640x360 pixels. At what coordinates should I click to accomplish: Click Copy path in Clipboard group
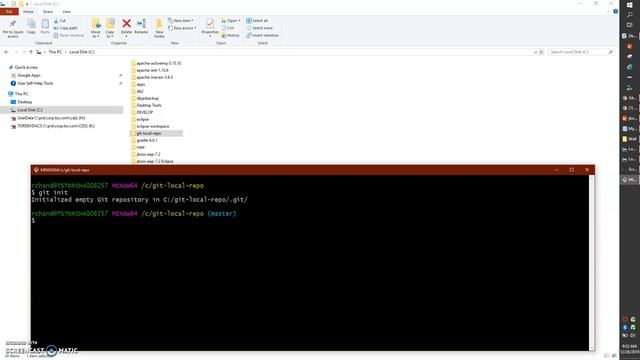pos(65,28)
